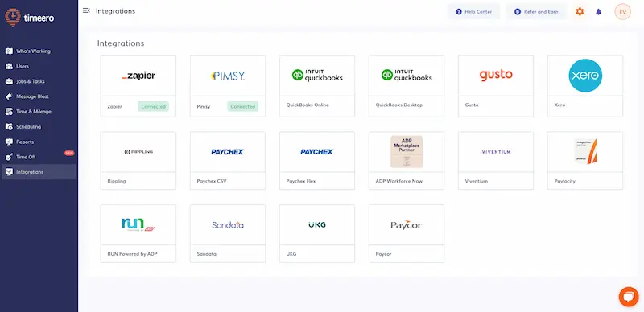Screen dimensions: 644x312
Task: Select the UKG logo
Action: click(317, 225)
